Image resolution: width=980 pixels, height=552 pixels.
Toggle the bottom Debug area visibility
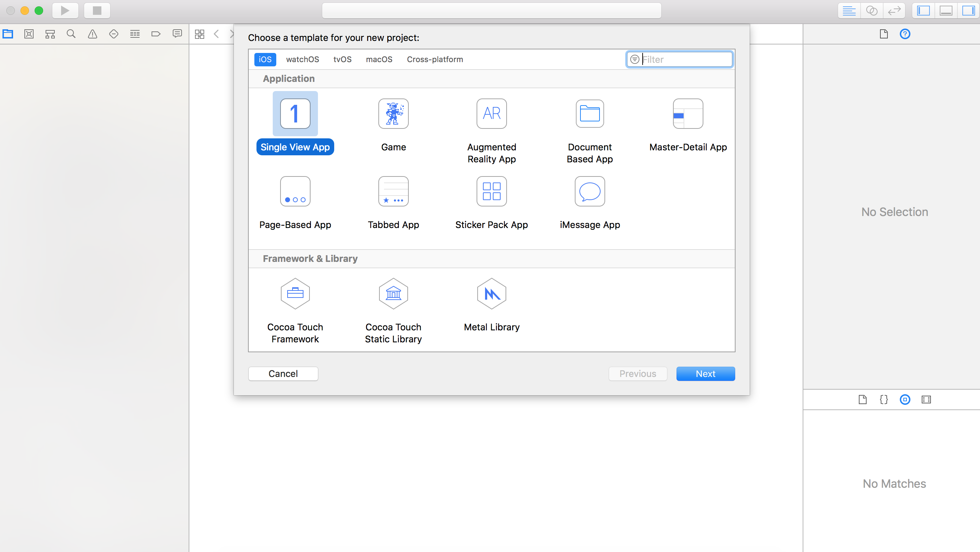pos(946,10)
